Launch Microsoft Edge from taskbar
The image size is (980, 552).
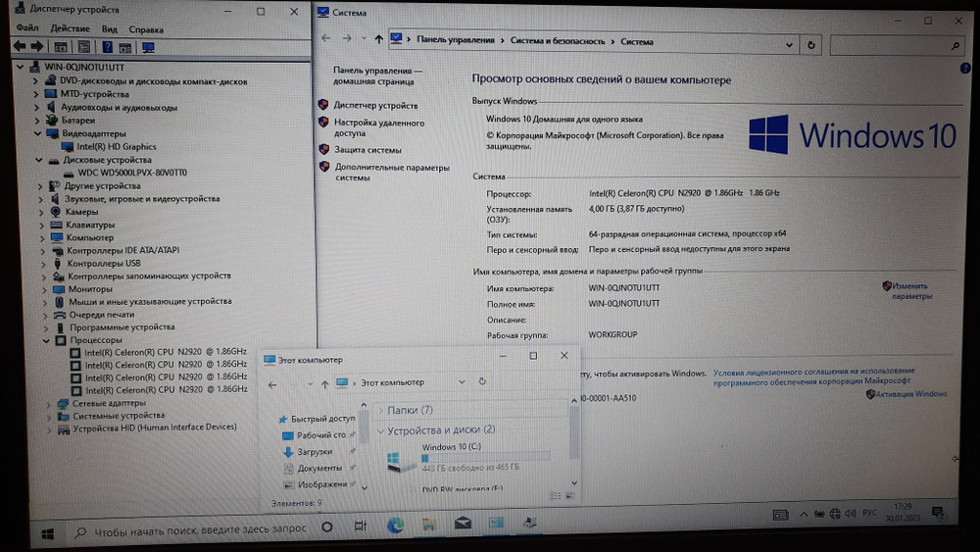click(395, 526)
